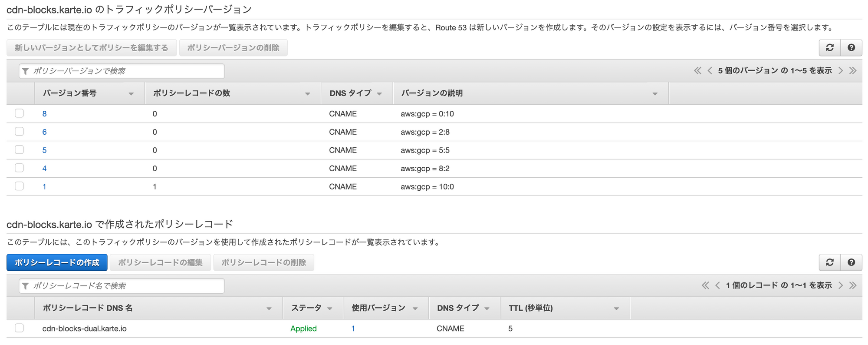Viewport: 868px width, 345px height.
Task: Jump to first page of policy records
Action: point(705,285)
